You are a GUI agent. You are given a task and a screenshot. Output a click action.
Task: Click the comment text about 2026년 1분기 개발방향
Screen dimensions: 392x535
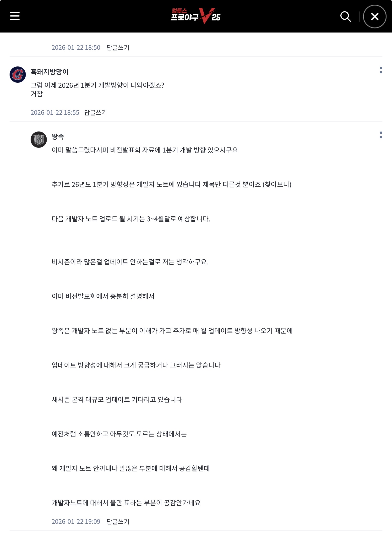(x=98, y=85)
